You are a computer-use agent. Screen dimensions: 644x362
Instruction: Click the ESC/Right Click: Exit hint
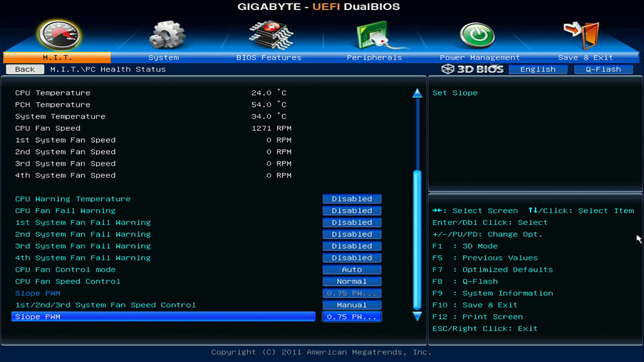pos(485,329)
